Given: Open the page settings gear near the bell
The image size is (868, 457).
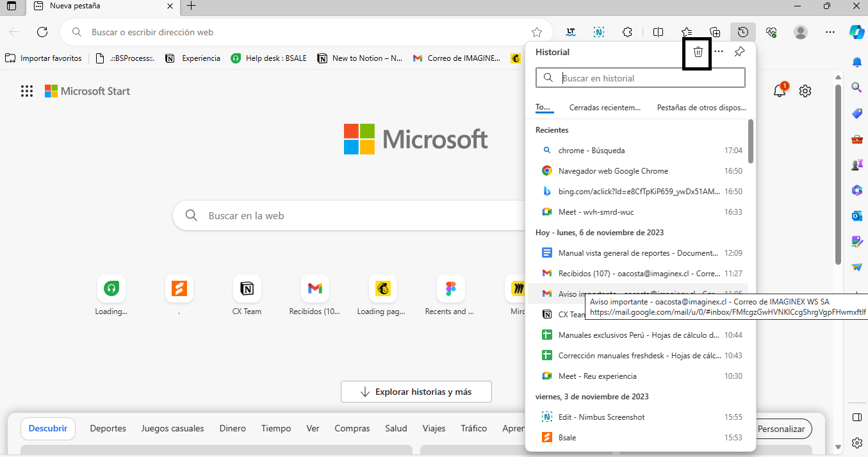Looking at the screenshot, I should tap(805, 91).
